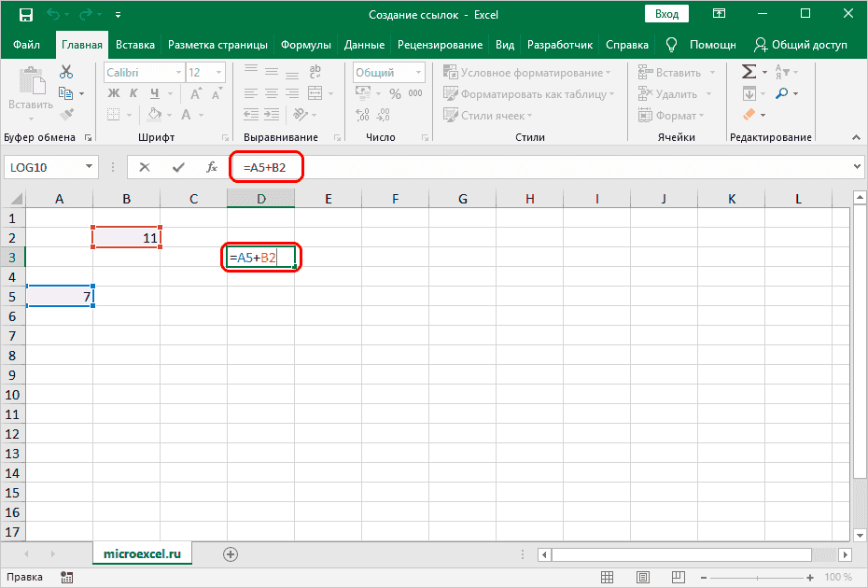Click the Save icon in title bar
868x588 pixels.
pyautogui.click(x=25, y=16)
